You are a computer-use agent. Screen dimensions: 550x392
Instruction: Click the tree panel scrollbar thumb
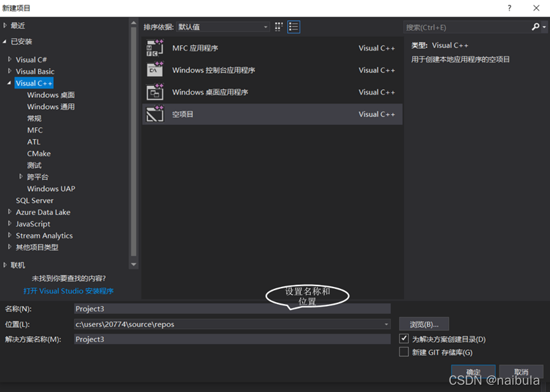click(133, 142)
